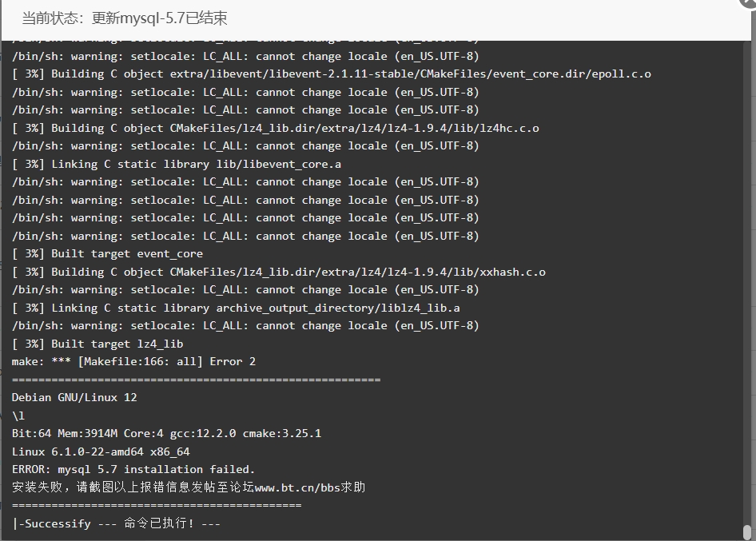Click the liblz4_lib.a linking line
Viewport: 756px width, 541px height.
click(236, 308)
